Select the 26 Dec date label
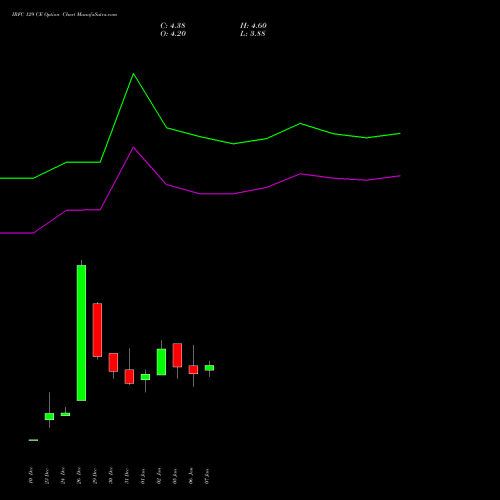 click(79, 476)
